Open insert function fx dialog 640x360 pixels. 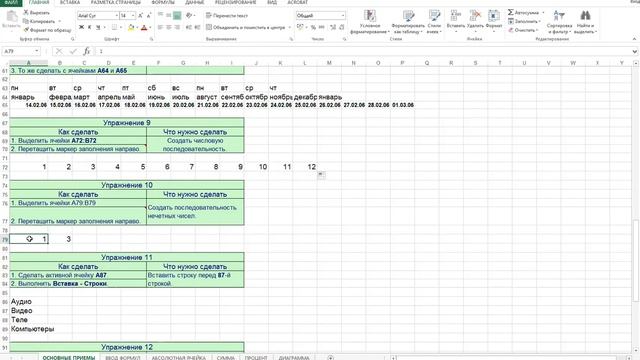pos(87,51)
